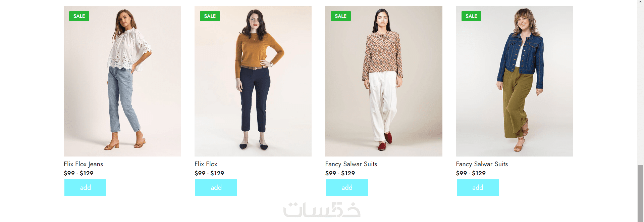
Task: Open the Flix Flox title link
Action: point(206,164)
